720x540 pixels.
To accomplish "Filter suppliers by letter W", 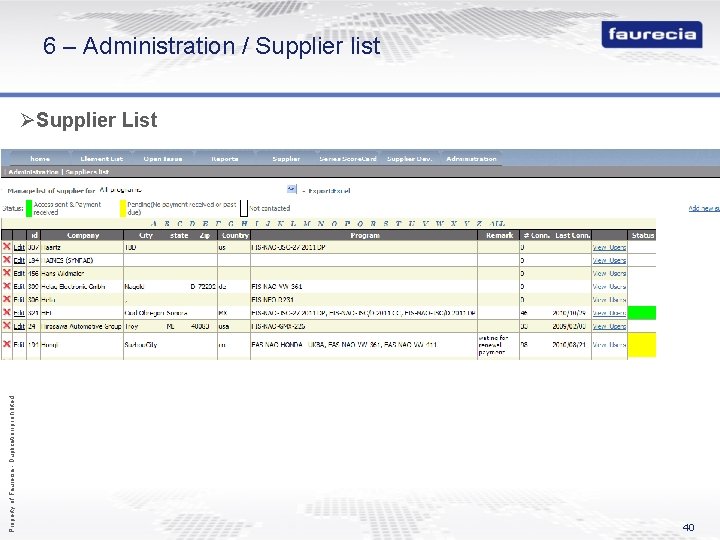I will point(439,224).
